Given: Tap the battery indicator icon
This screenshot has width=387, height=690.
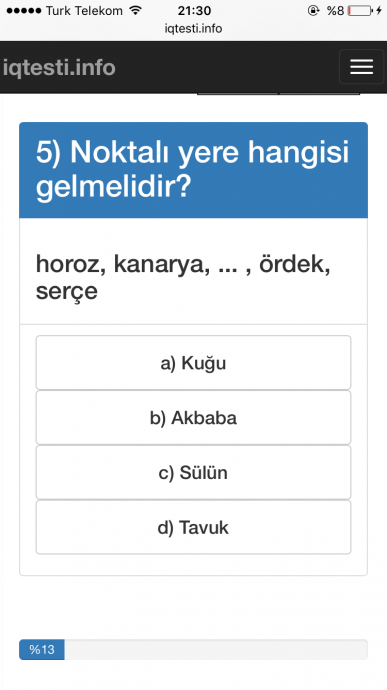Looking at the screenshot, I should click(360, 11).
